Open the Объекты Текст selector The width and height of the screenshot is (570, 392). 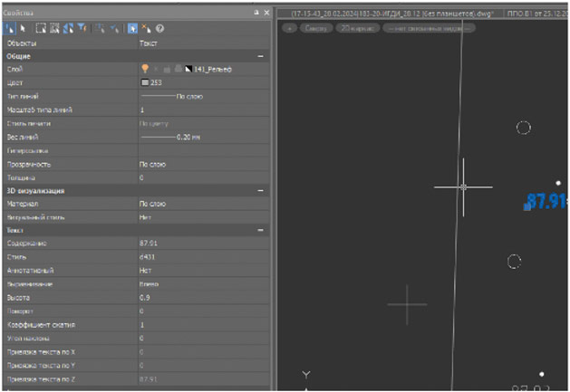point(204,43)
